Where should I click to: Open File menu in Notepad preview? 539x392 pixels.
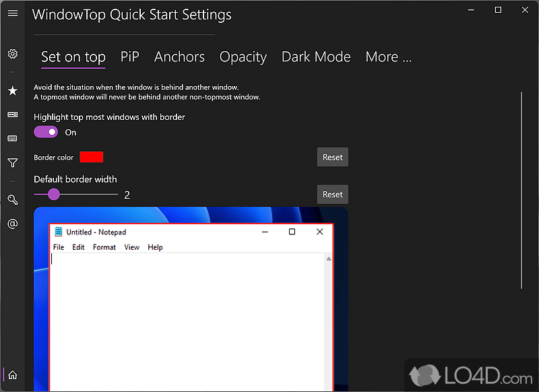tap(59, 247)
